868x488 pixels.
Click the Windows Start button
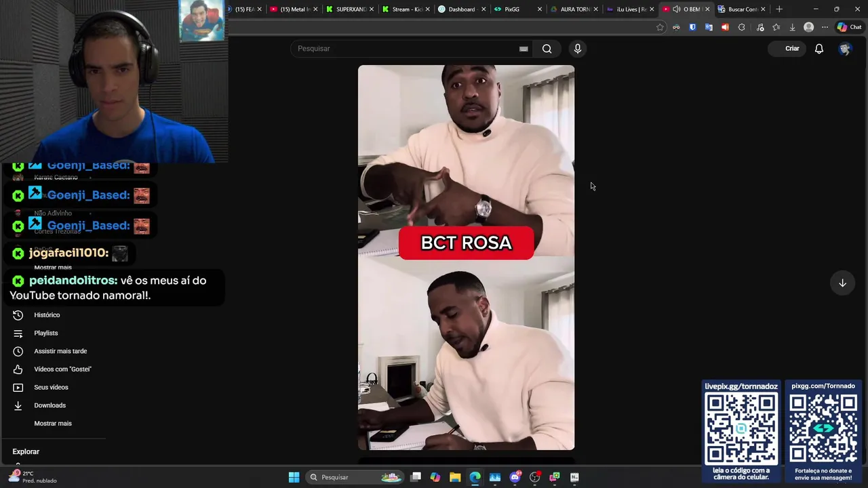click(294, 477)
